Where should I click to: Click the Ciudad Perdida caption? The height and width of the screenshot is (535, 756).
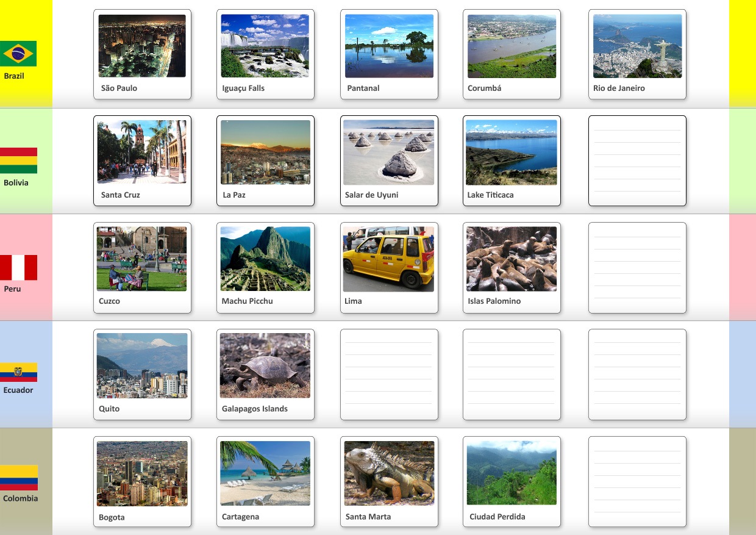pyautogui.click(x=497, y=517)
